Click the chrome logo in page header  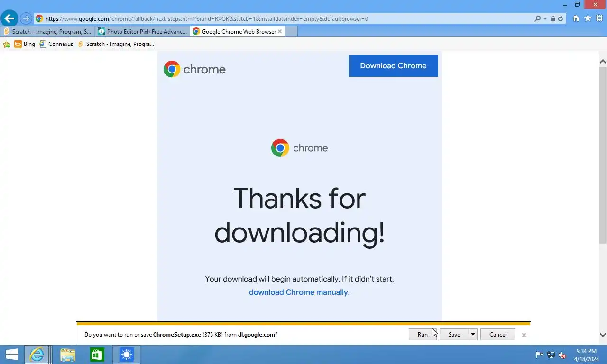click(194, 69)
